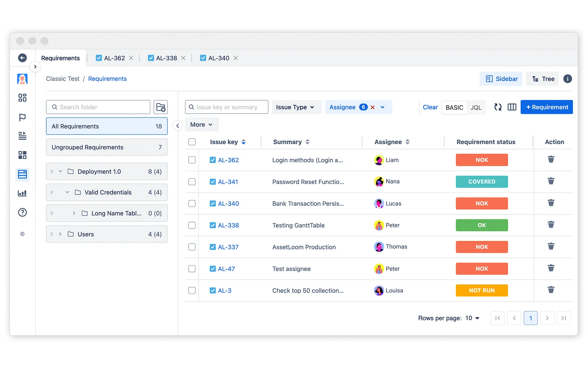Click the info icon next to Tree
The height and width of the screenshot is (368, 588).
tap(567, 79)
